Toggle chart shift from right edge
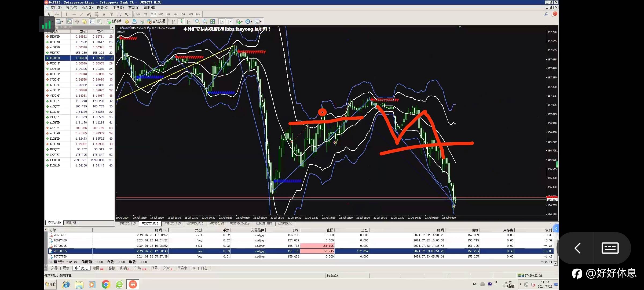The image size is (644, 290). (229, 21)
